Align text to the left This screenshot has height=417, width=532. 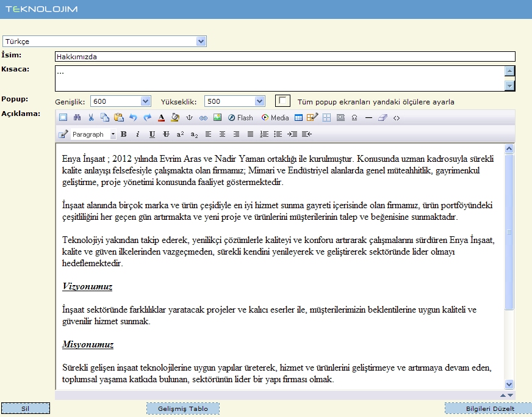tap(208, 134)
